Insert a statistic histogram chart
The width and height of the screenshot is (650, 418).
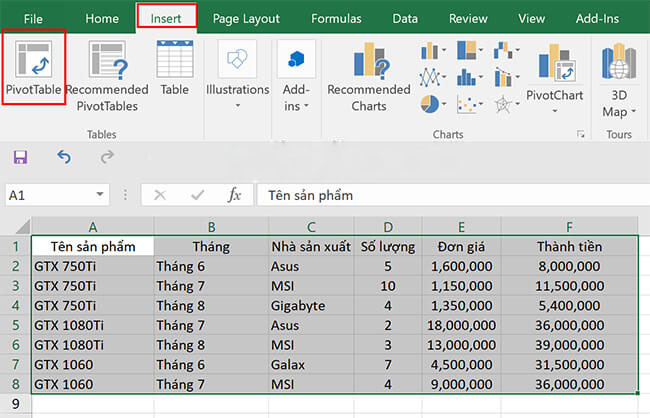tap(470, 77)
